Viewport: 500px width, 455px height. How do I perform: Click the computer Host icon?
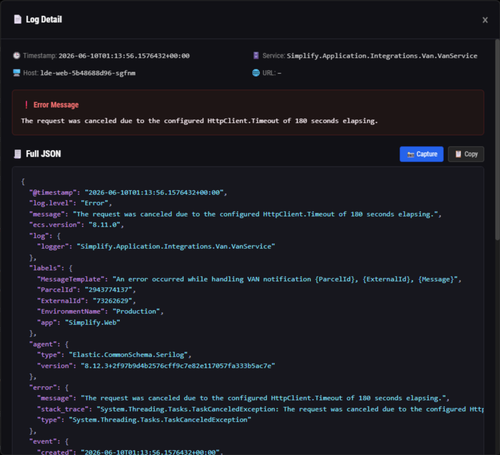[17, 73]
